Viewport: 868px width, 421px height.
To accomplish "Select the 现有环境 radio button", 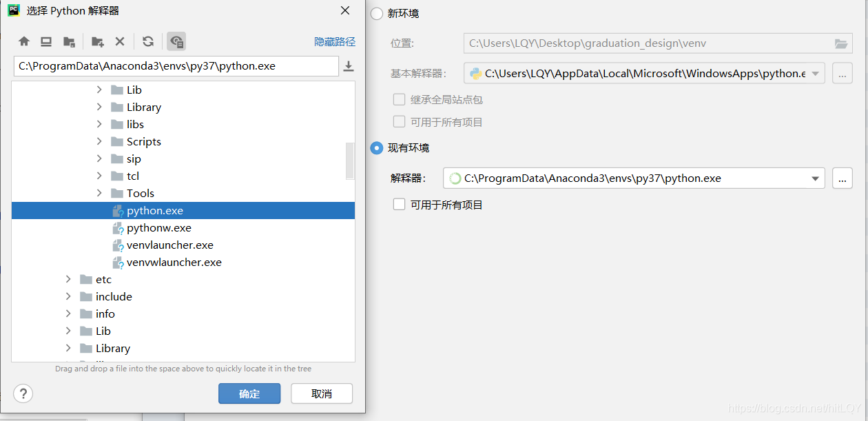I will pyautogui.click(x=377, y=147).
